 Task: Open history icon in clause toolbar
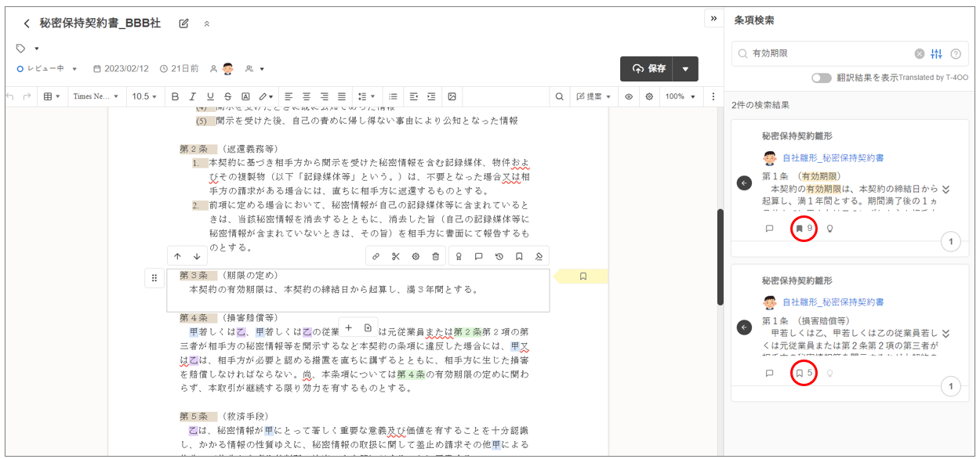click(x=499, y=256)
